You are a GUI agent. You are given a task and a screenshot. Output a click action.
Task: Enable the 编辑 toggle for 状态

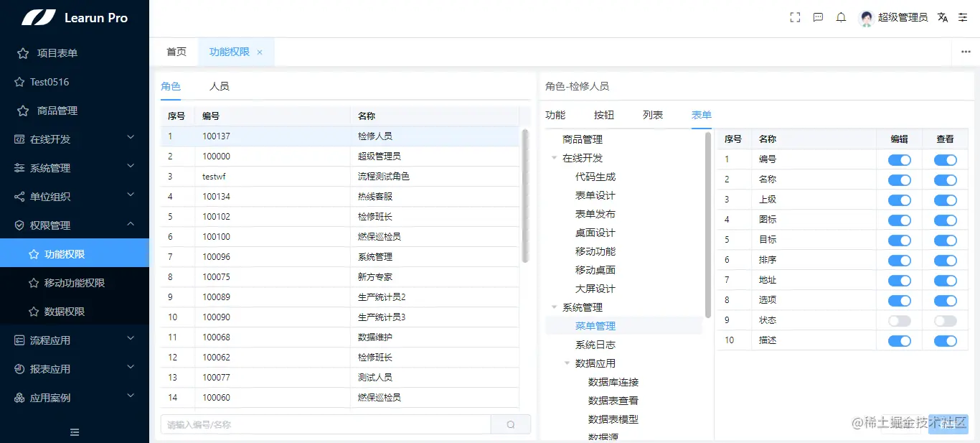899,321
